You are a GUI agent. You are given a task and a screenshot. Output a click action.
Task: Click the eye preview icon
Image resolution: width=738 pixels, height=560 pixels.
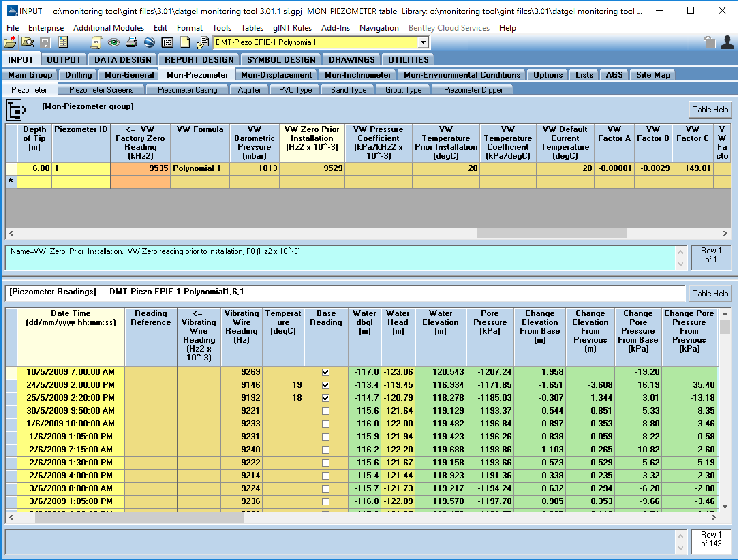coord(114,42)
